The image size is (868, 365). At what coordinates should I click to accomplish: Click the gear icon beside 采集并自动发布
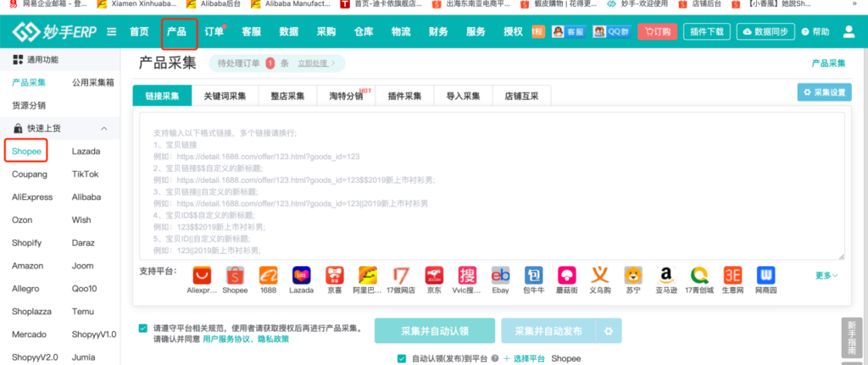point(609,331)
